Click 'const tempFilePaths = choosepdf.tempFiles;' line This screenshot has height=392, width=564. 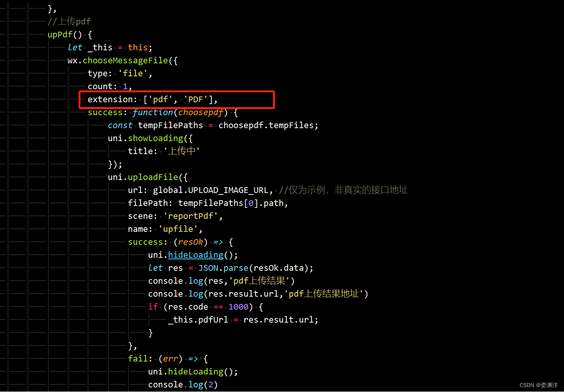click(213, 125)
